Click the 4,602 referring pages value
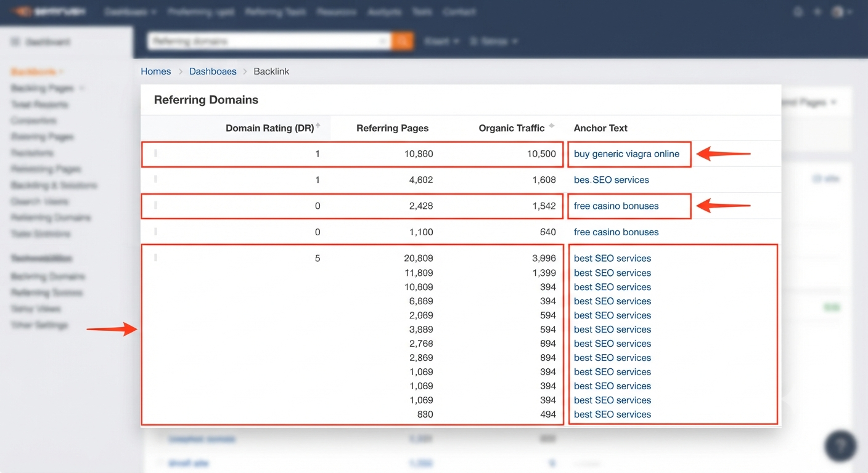The height and width of the screenshot is (473, 868). [421, 180]
